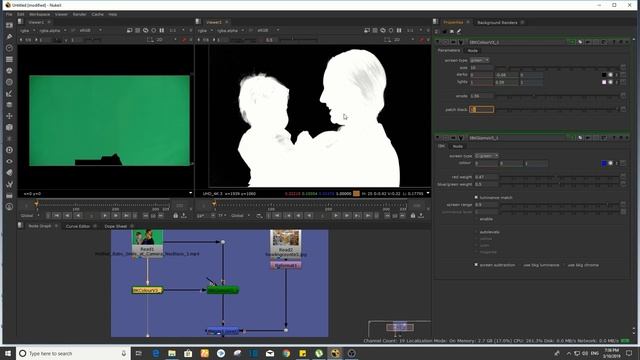
Task: Open the Windows Start menu
Action: [x=8, y=353]
